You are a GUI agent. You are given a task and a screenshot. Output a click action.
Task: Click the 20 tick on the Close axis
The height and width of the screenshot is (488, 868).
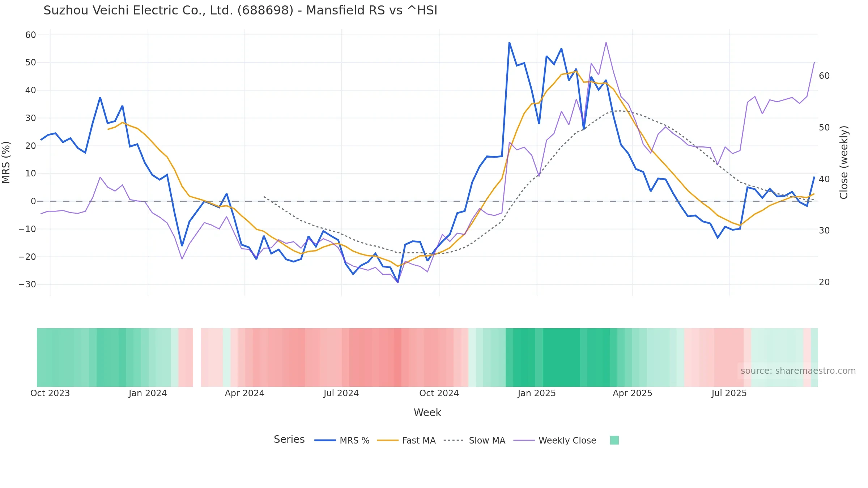(x=824, y=282)
